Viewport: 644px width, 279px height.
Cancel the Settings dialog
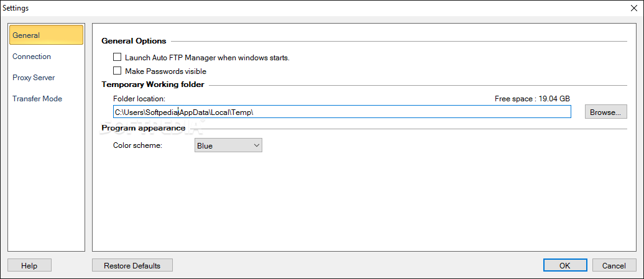click(x=614, y=265)
